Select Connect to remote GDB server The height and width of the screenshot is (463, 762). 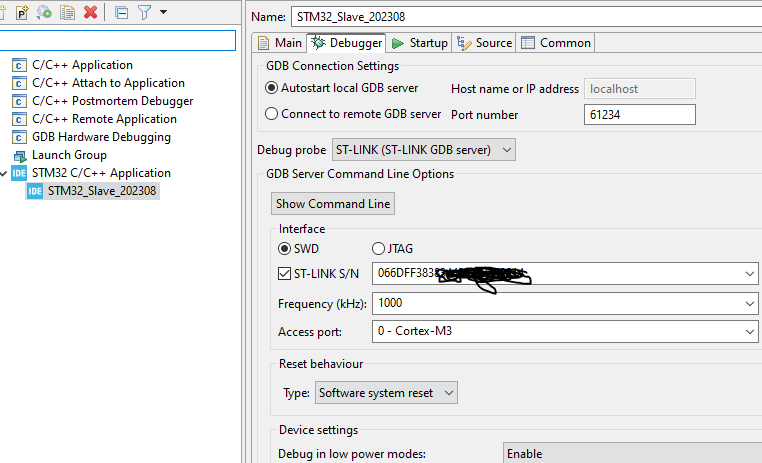point(353,114)
